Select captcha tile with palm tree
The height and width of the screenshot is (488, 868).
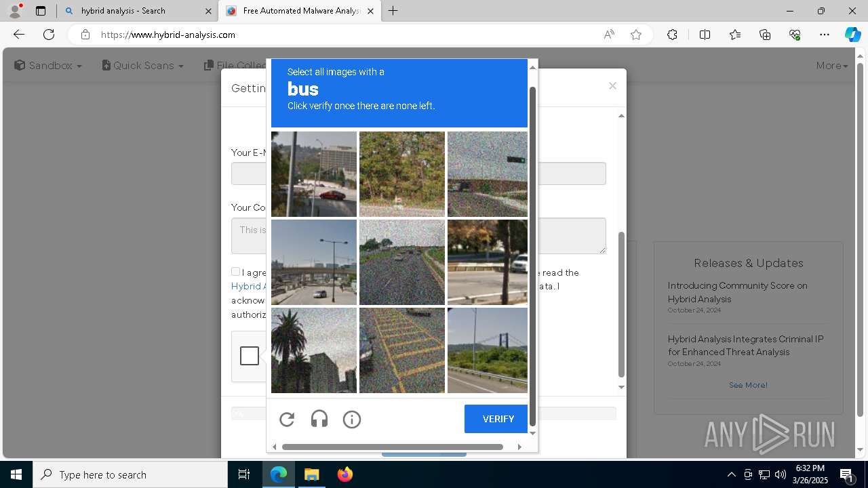(314, 350)
